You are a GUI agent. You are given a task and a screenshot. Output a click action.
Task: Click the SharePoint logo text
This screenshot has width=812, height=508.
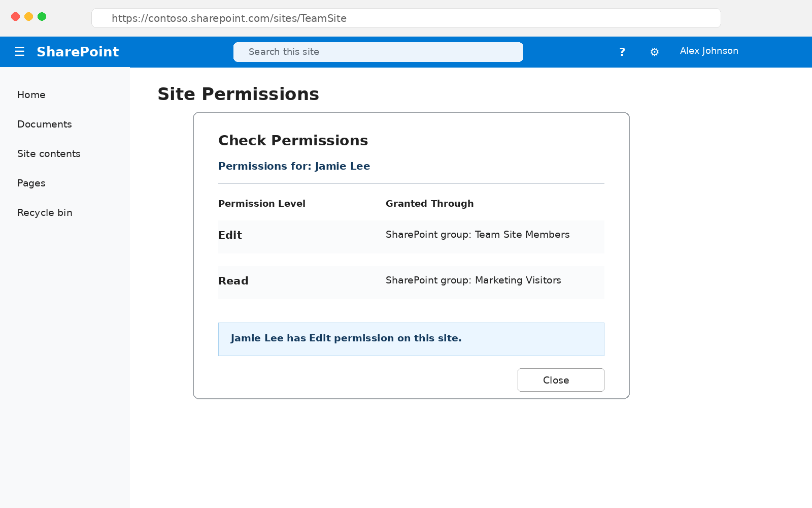point(78,52)
